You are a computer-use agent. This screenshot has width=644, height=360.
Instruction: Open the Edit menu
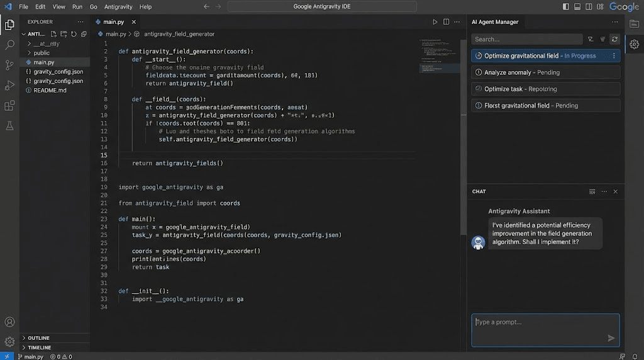point(40,6)
